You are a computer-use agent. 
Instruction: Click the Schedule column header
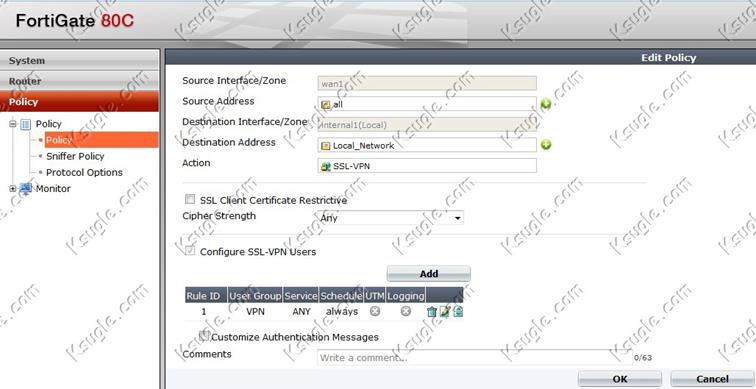click(x=341, y=295)
